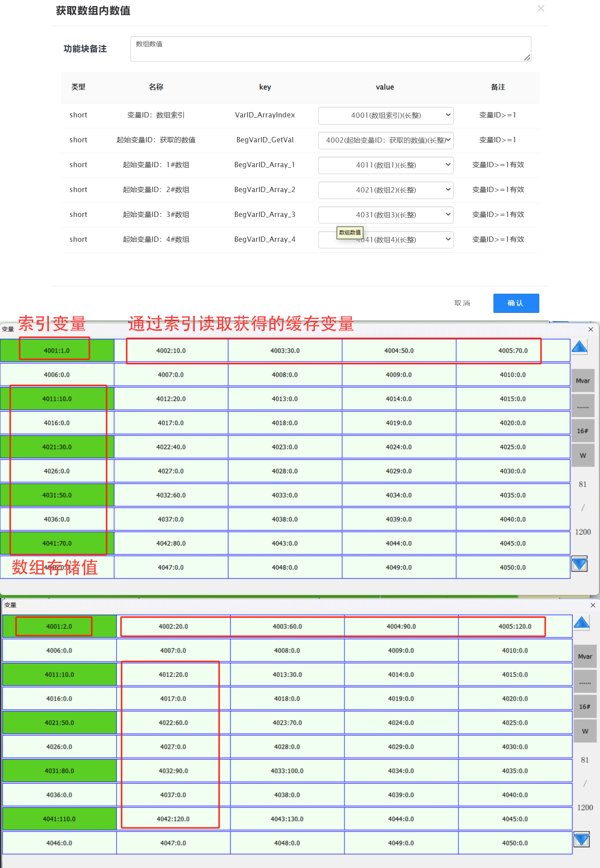This screenshot has width=600, height=868.
Task: Click the dotted '......' button in lower panel
Action: [x=585, y=682]
